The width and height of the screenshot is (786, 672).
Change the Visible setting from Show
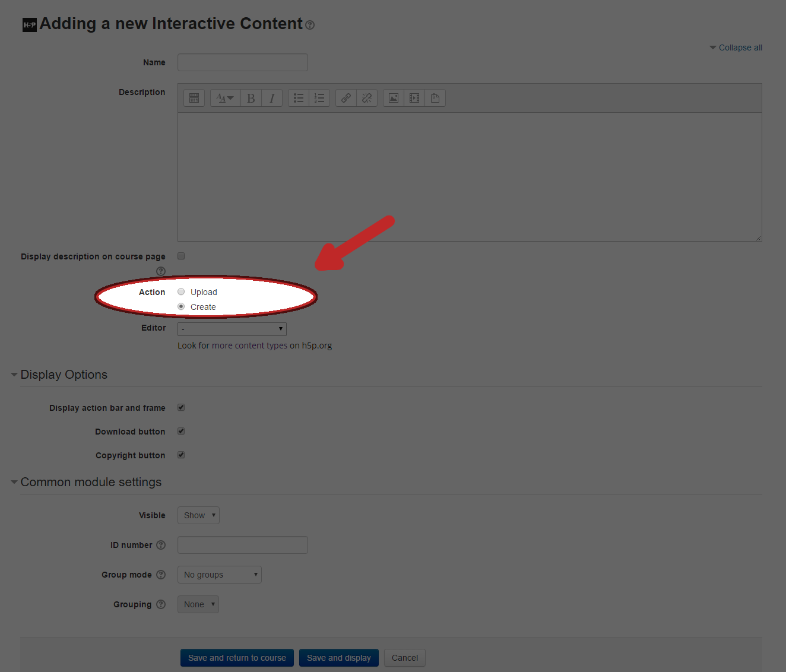coord(198,515)
